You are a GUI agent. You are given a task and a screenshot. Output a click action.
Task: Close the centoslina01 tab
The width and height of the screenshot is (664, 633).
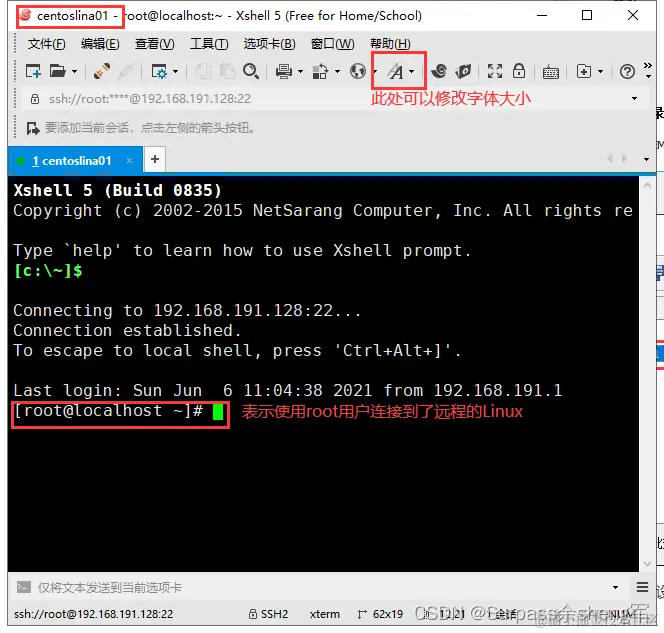click(x=129, y=160)
